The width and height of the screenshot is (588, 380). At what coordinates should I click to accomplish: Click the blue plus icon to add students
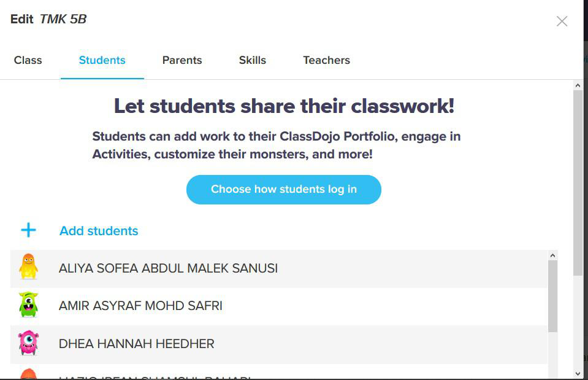pyautogui.click(x=28, y=230)
